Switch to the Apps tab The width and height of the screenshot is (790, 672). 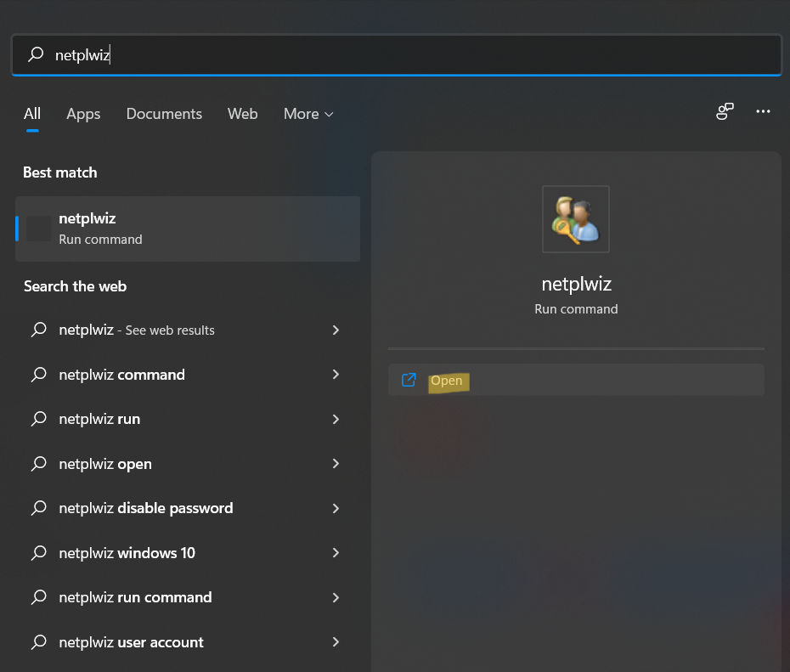click(83, 114)
